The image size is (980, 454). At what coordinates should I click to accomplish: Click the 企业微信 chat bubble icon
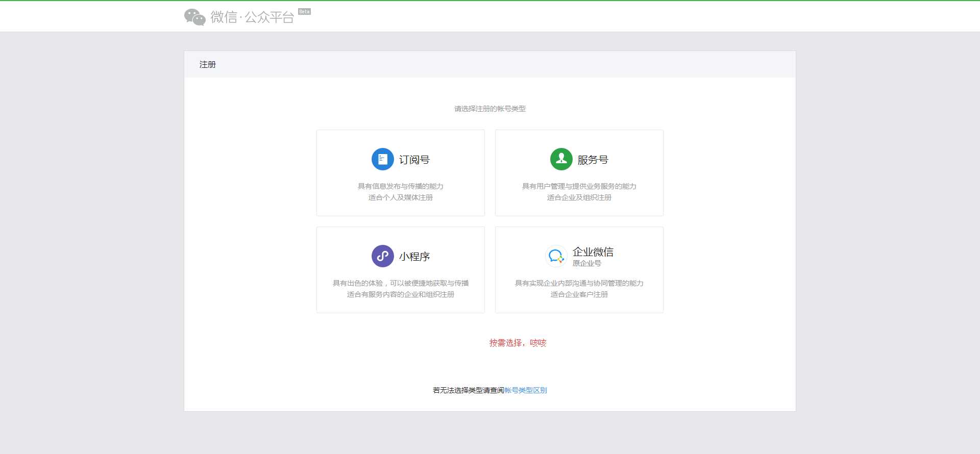coord(556,256)
